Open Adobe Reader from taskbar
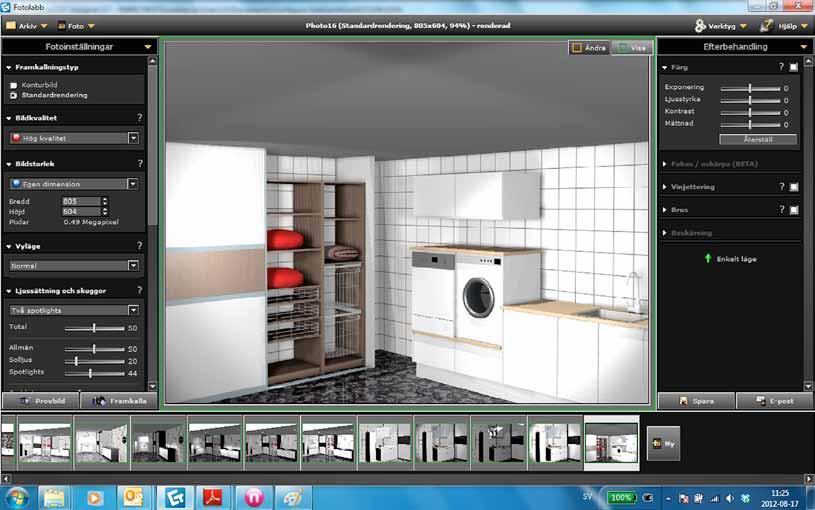The width and height of the screenshot is (815, 510). (x=213, y=498)
